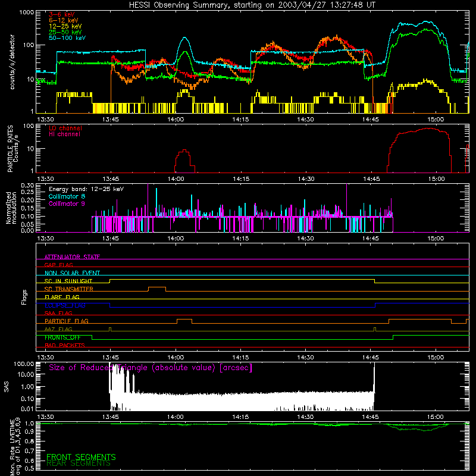This screenshot has width=476, height=476.
Task: Click the green 25-50 keV legend entry
Action: click(x=65, y=32)
